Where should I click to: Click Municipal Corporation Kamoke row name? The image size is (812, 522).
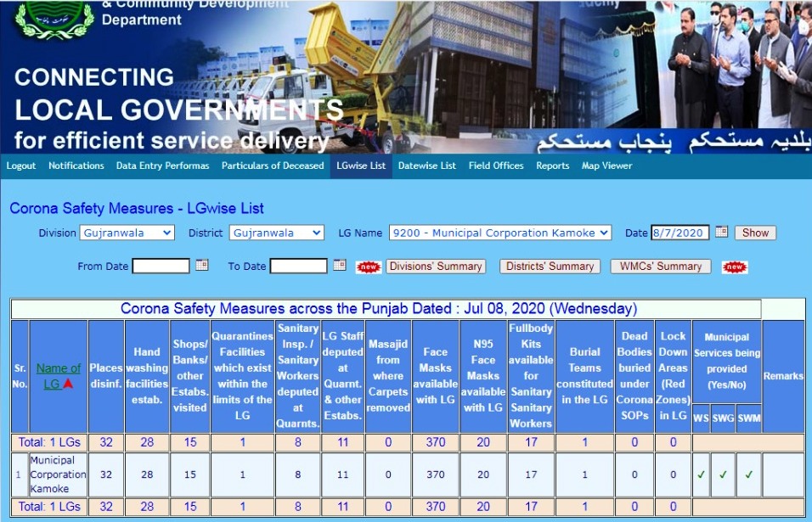pyautogui.click(x=58, y=474)
